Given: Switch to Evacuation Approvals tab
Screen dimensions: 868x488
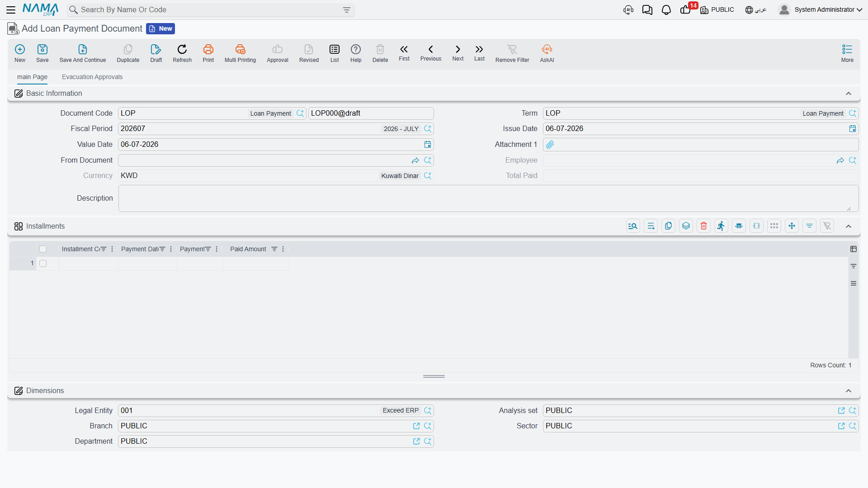Looking at the screenshot, I should click(92, 77).
